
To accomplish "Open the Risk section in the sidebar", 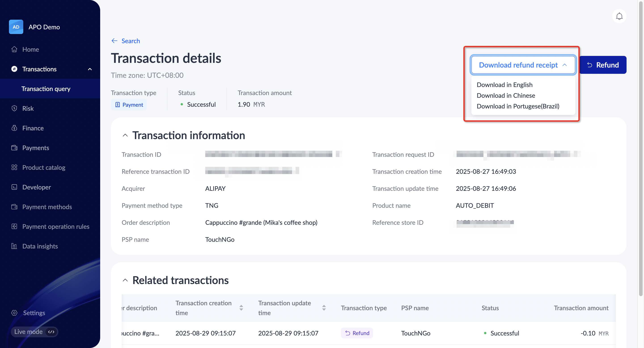I will click(x=28, y=108).
